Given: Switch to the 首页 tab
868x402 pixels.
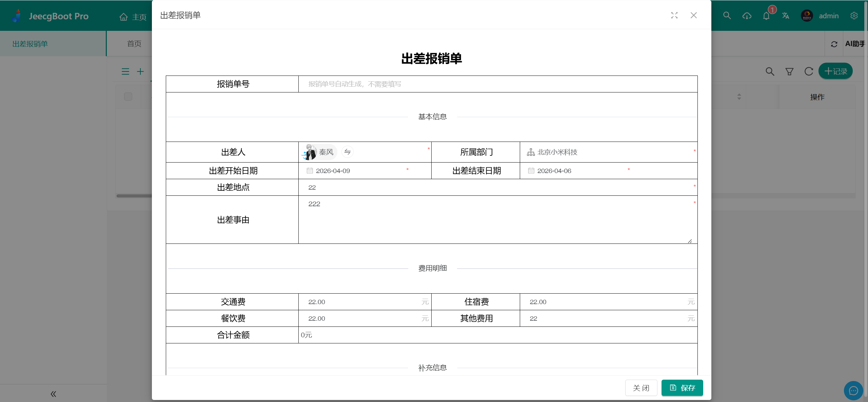Looking at the screenshot, I should tap(134, 44).
